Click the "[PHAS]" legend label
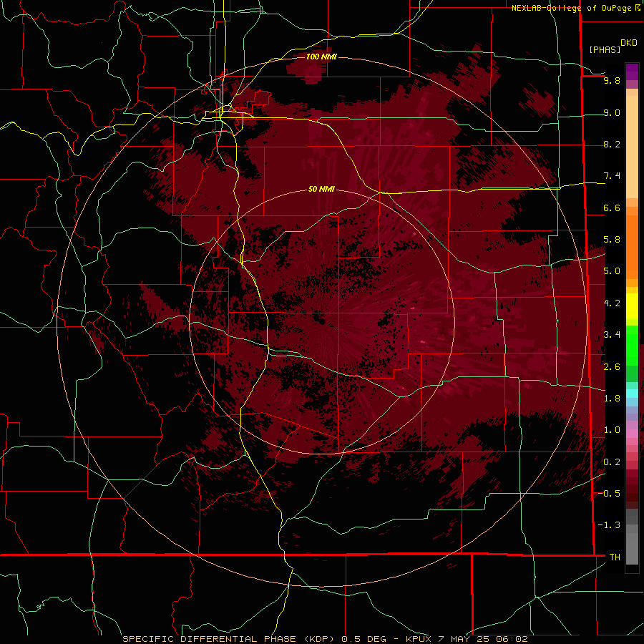The width and height of the screenshot is (644, 644). pyautogui.click(x=605, y=49)
